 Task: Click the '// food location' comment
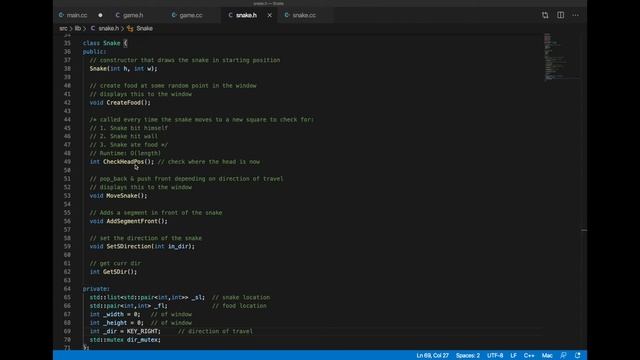239,306
